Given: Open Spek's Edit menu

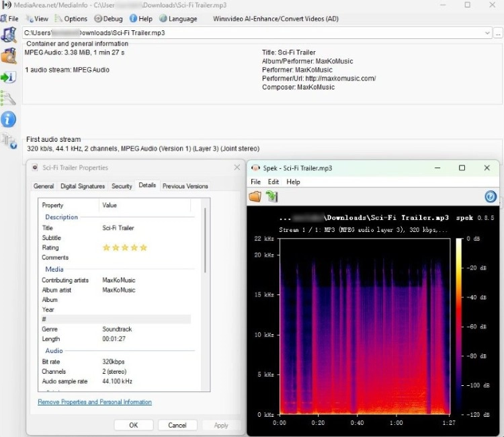Looking at the screenshot, I should point(274,182).
